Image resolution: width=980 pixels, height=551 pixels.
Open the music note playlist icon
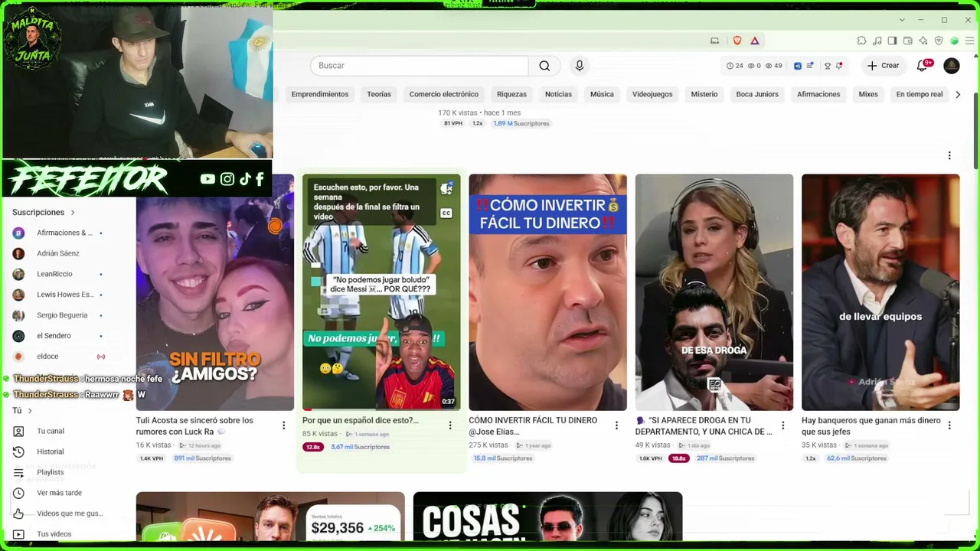877,41
